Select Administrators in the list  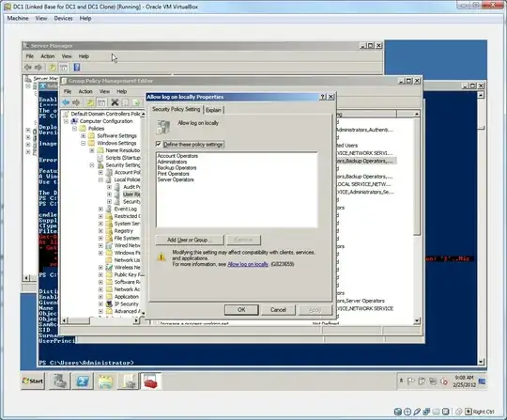[172, 162]
